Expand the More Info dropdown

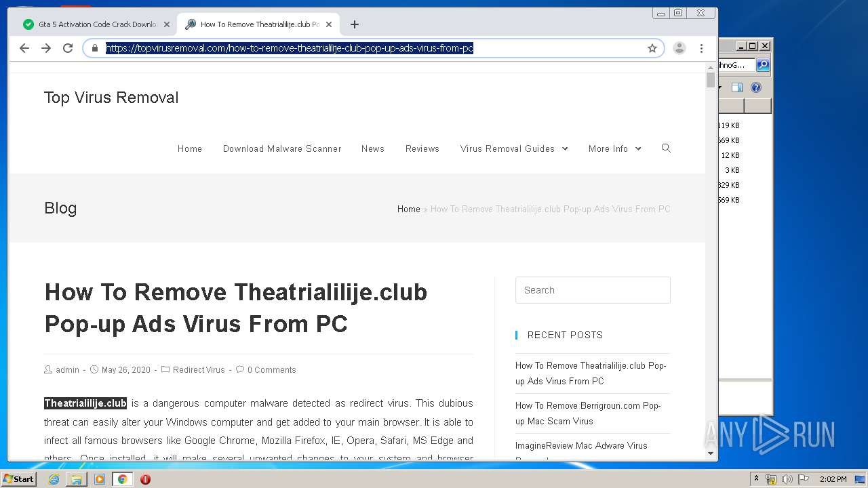tap(614, 148)
